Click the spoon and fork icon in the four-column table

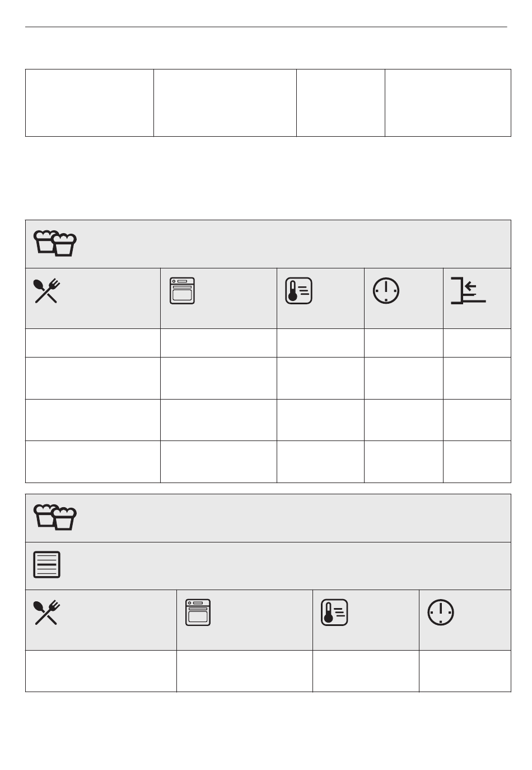pos(47,613)
